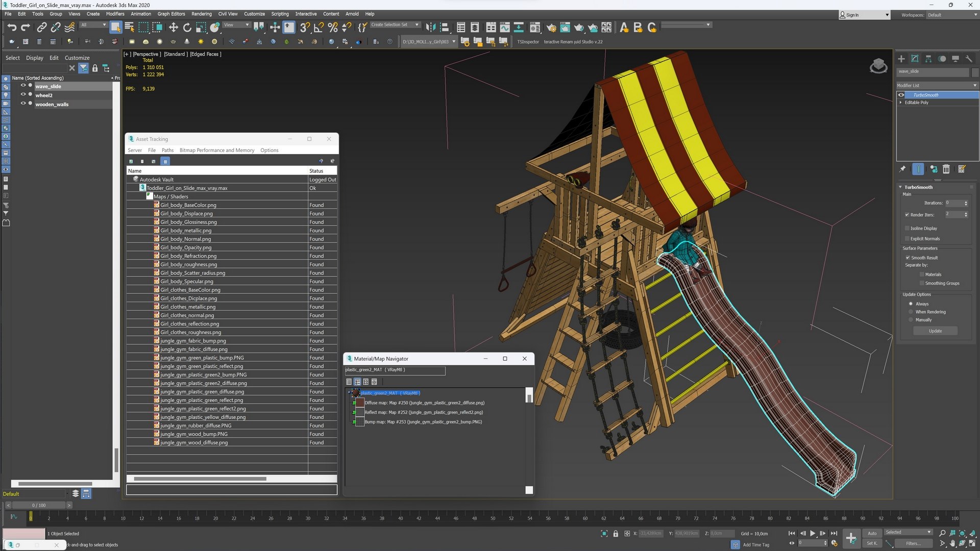Click the Render Production teapot icon
The height and width of the screenshot is (551, 980).
point(579,27)
